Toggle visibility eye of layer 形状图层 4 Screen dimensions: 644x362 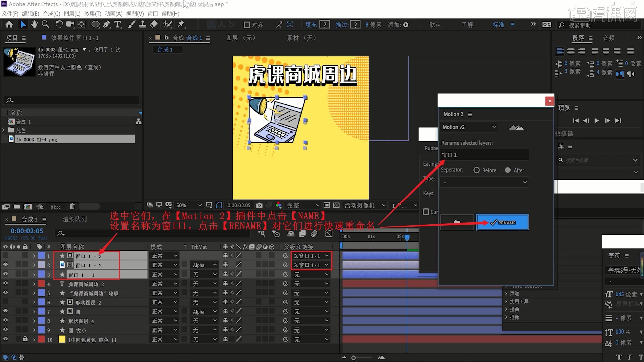(5, 321)
